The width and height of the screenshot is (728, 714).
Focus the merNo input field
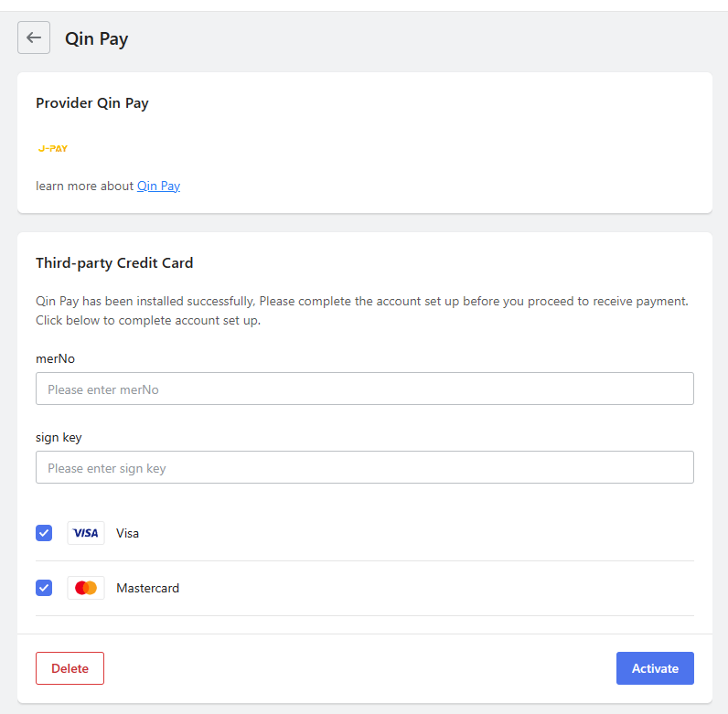pyautogui.click(x=365, y=389)
